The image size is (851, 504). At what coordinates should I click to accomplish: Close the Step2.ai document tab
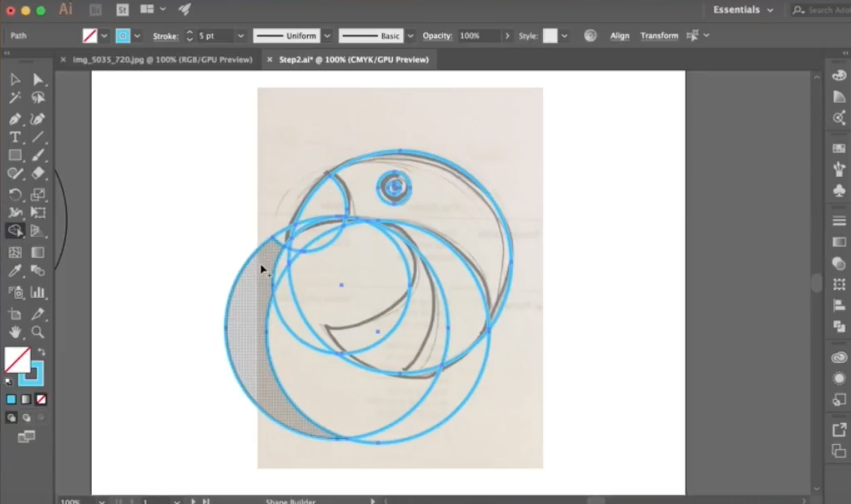269,60
